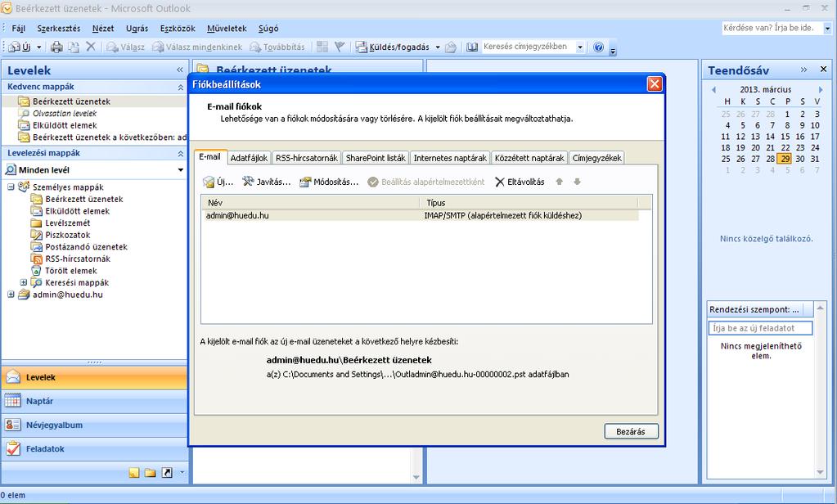The image size is (837, 504).
Task: Open Shortcuts icon in navigation pane bottom
Action: 167,473
